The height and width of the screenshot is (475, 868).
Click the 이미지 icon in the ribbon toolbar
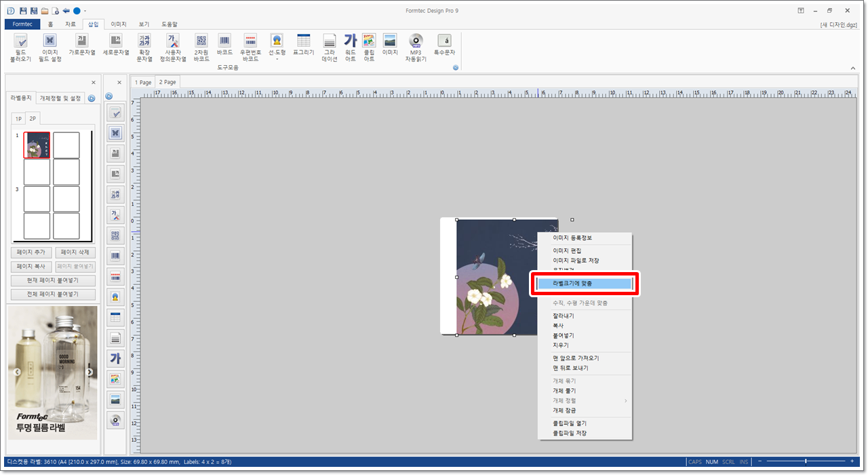click(390, 44)
